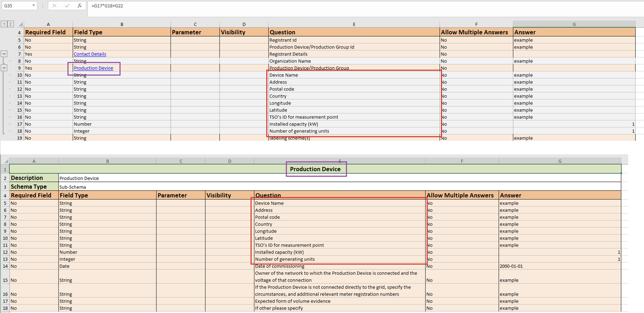Select row 17 header in top sheet
Image resolution: width=644 pixels, height=313 pixels.
(19, 124)
